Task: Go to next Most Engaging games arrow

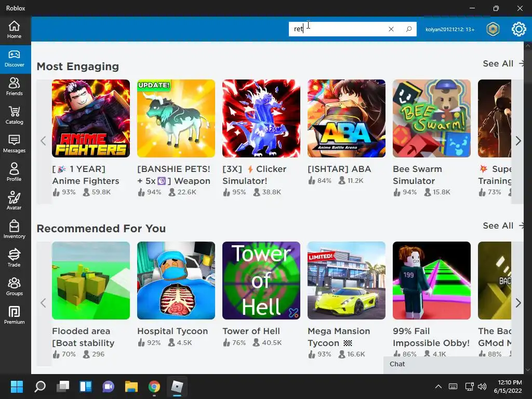Action: click(x=518, y=141)
